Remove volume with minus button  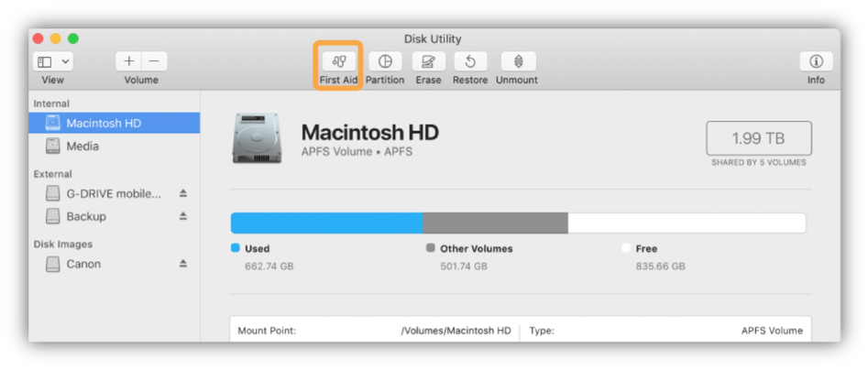[153, 61]
